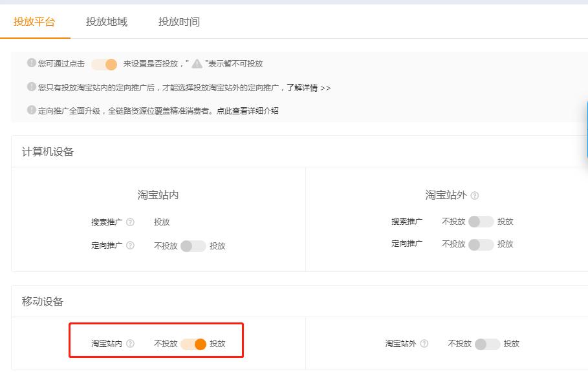The image size is (588, 378).
Task: Click the warning triangle icon in the tips
Action: coord(197,64)
